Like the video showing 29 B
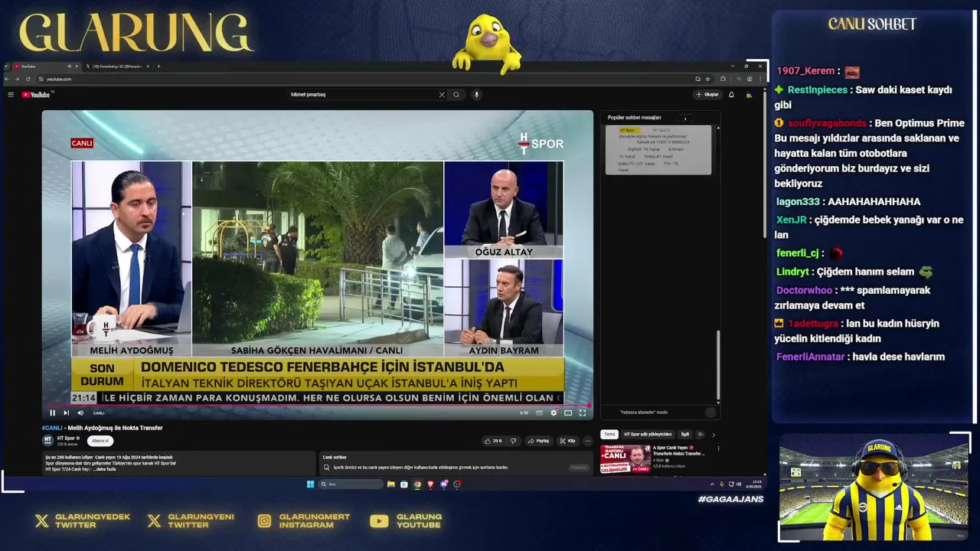 click(x=493, y=441)
